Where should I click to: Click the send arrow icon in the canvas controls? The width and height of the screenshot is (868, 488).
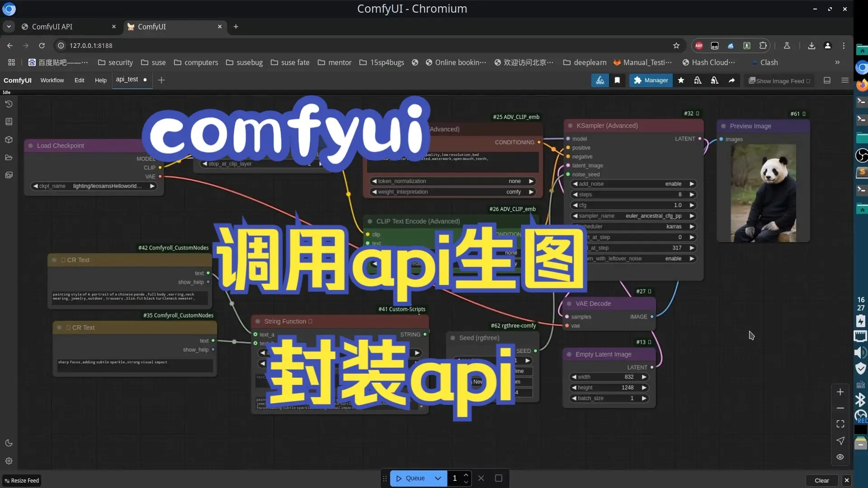(x=840, y=441)
